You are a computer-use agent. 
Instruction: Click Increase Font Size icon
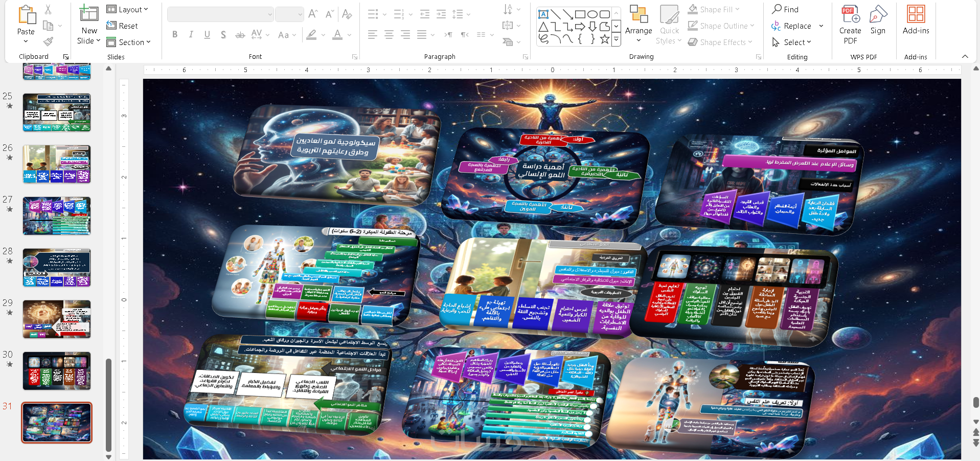click(313, 14)
